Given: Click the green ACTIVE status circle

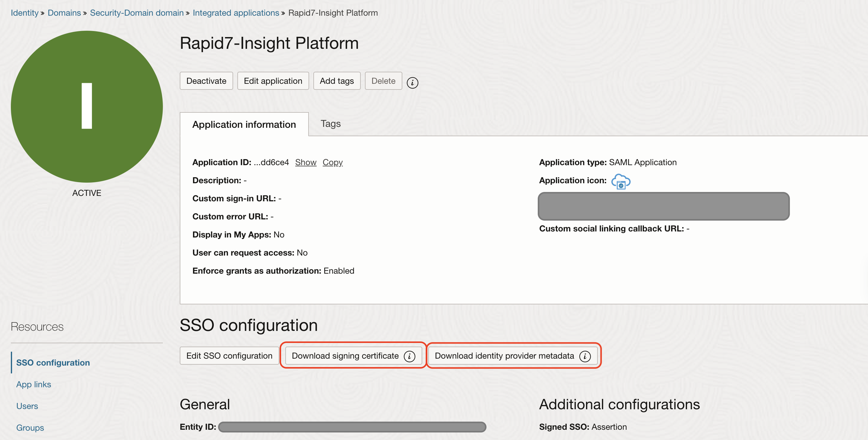Looking at the screenshot, I should tap(87, 106).
